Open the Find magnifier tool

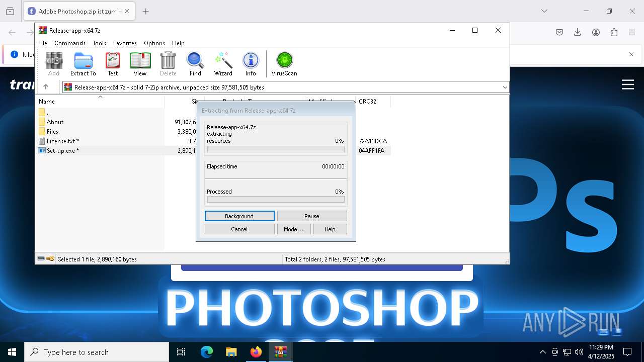point(195,63)
